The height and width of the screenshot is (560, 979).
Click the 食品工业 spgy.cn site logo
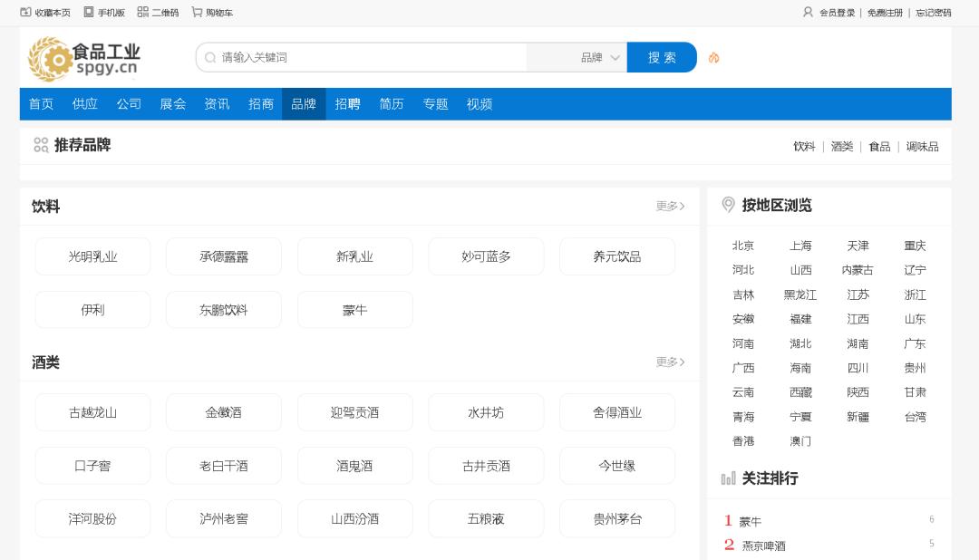[84, 58]
